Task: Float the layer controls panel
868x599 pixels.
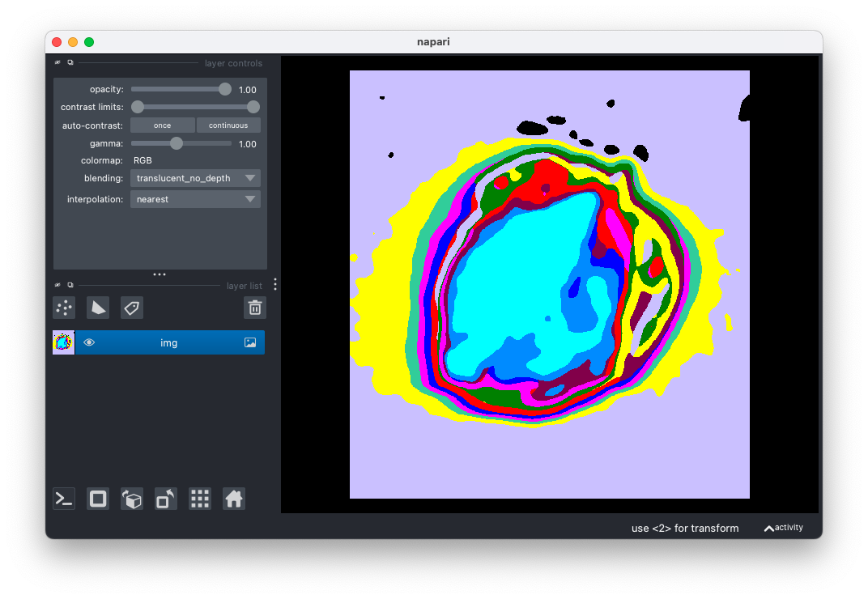Action: click(70, 62)
